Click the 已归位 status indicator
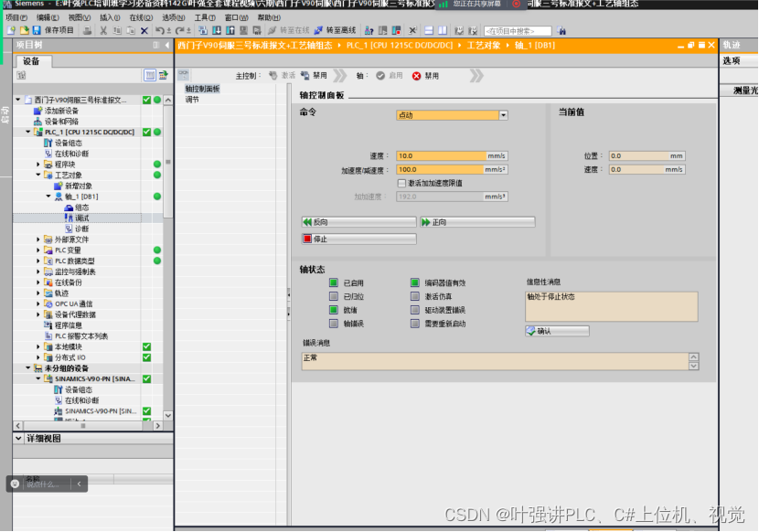Image resolution: width=759 pixels, height=532 pixels. (x=334, y=296)
